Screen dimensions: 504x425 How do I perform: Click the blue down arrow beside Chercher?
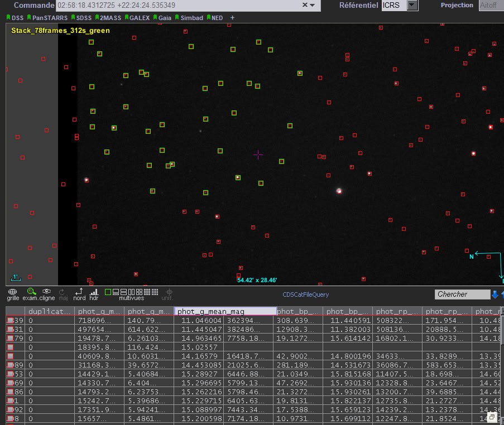coord(495,294)
